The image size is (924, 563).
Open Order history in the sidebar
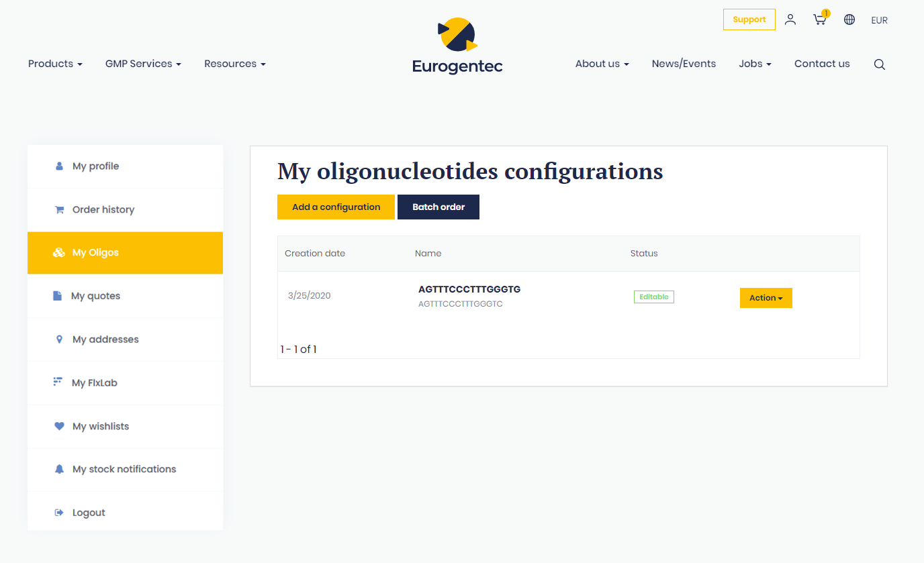(125, 209)
